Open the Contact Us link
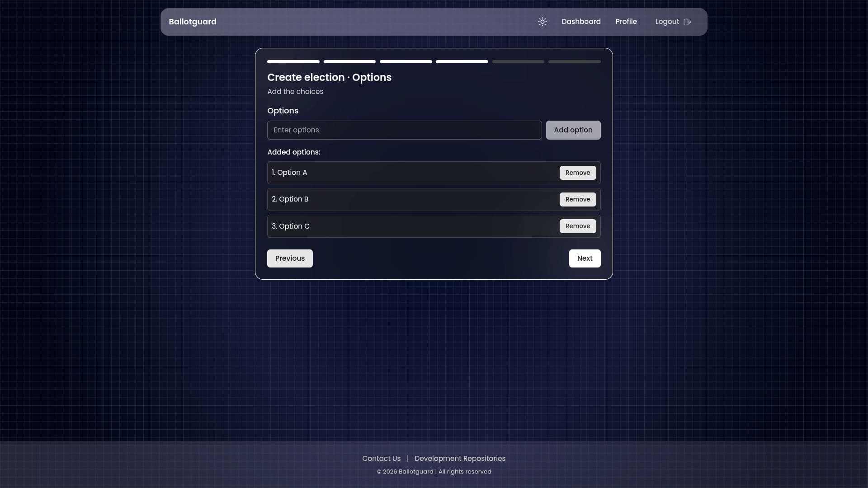Viewport: 868px width, 488px height. [x=381, y=458]
